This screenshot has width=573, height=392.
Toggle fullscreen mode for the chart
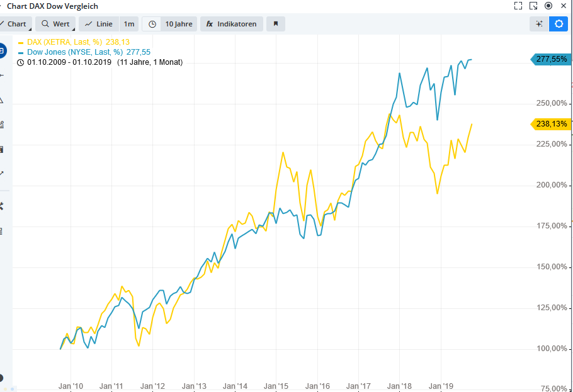click(x=518, y=6)
